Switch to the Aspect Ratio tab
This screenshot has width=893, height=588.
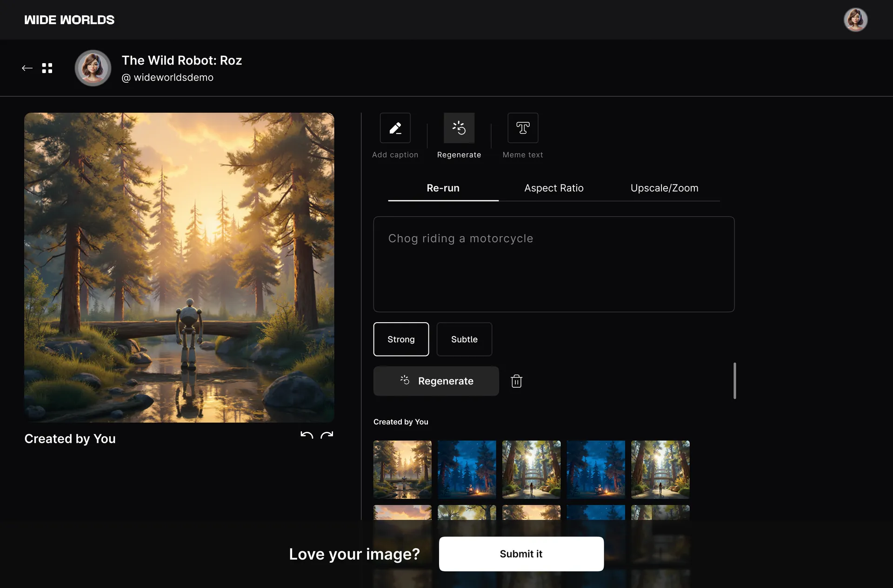point(554,188)
